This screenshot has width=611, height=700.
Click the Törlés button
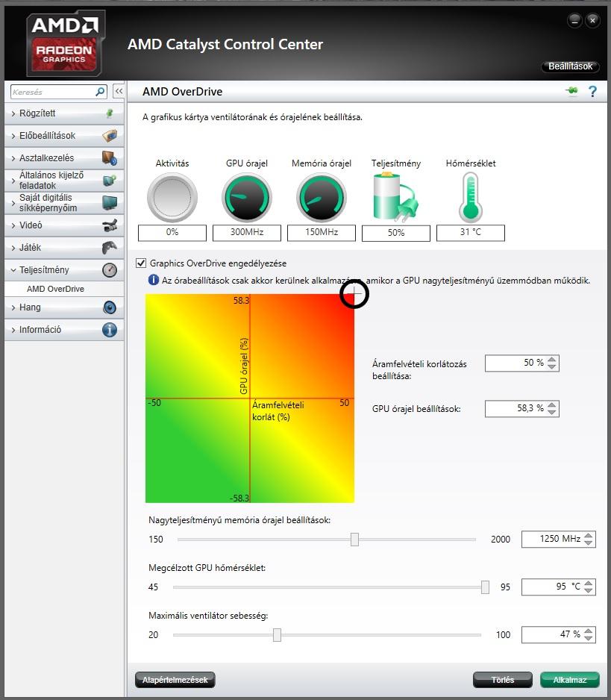[503, 679]
